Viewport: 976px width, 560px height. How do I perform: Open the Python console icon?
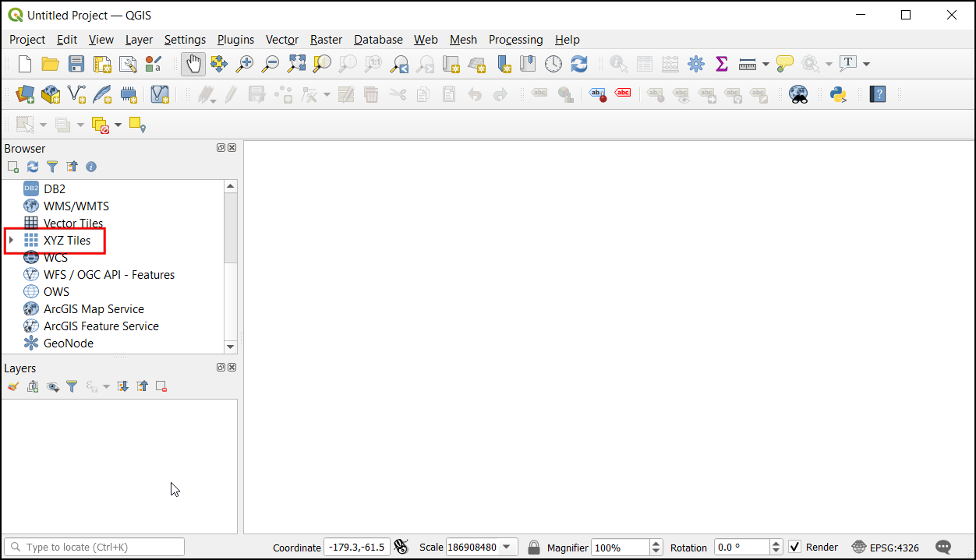838,94
